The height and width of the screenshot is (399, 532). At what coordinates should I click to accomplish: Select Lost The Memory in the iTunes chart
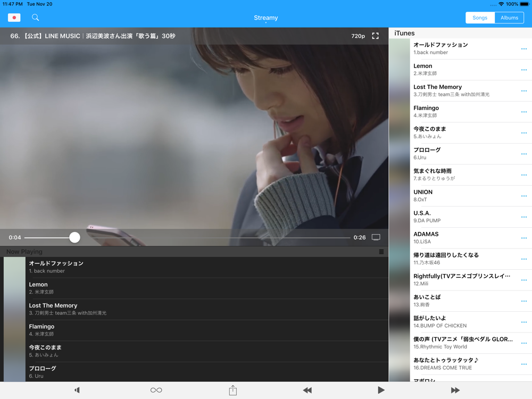pyautogui.click(x=460, y=91)
